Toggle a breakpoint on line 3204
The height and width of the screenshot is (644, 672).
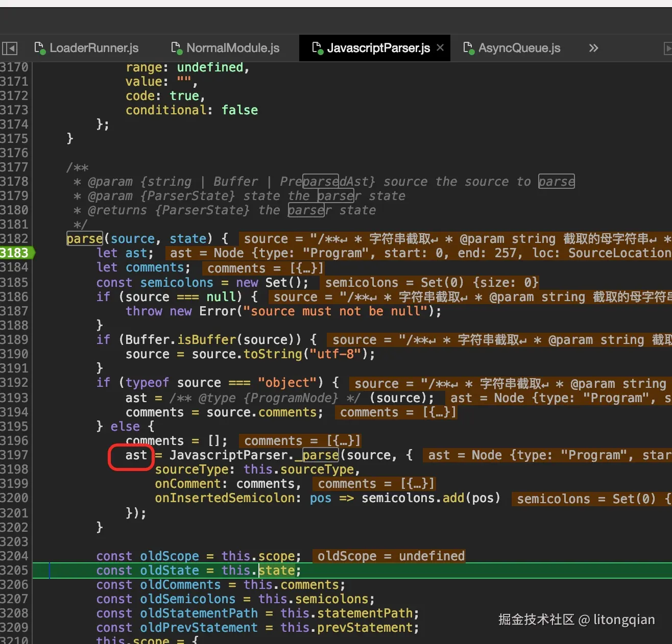(x=15, y=556)
